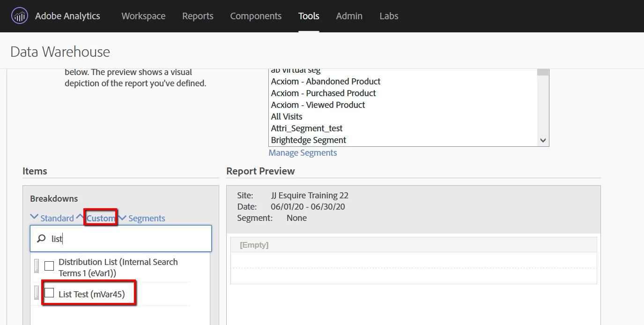Click the 06/01/20 - 06/30/20 date range

308,207
